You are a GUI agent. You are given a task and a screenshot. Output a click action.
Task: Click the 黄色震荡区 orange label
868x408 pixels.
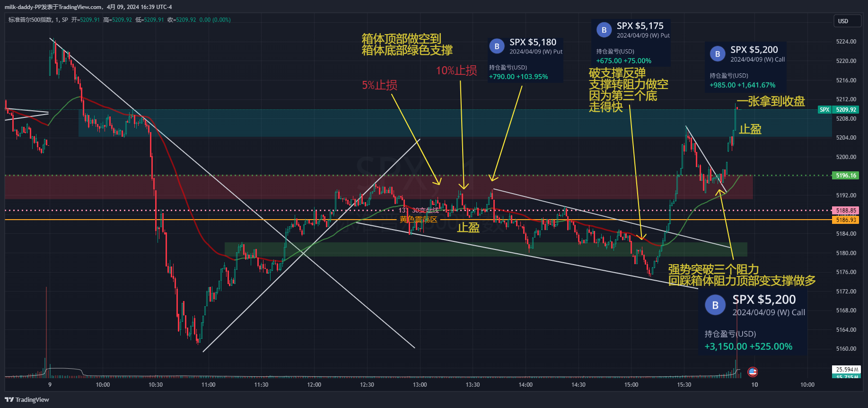click(418, 220)
